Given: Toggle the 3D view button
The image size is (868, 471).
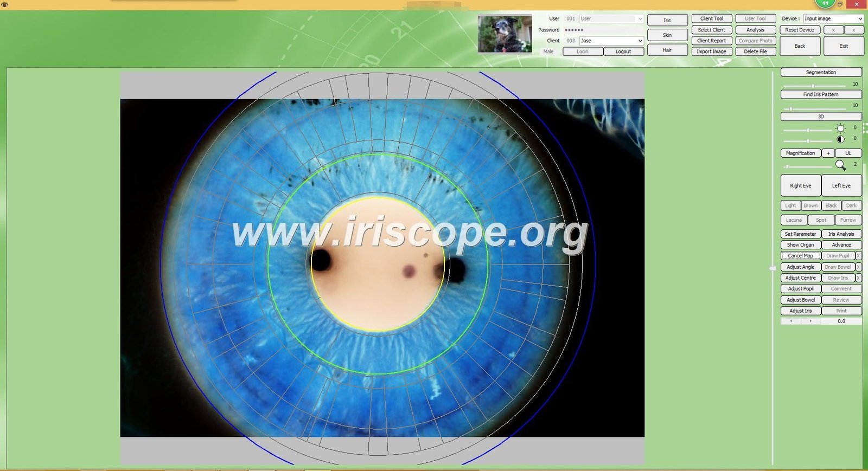Looking at the screenshot, I should 821,117.
